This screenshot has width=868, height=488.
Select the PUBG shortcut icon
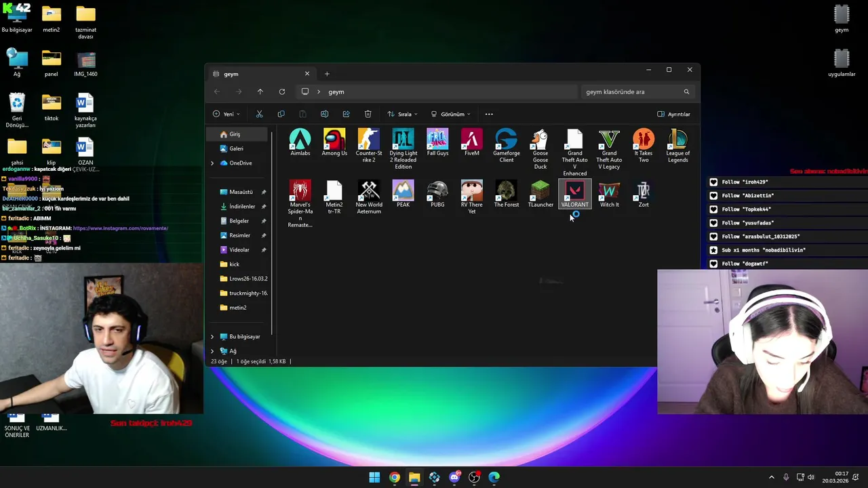click(x=437, y=195)
